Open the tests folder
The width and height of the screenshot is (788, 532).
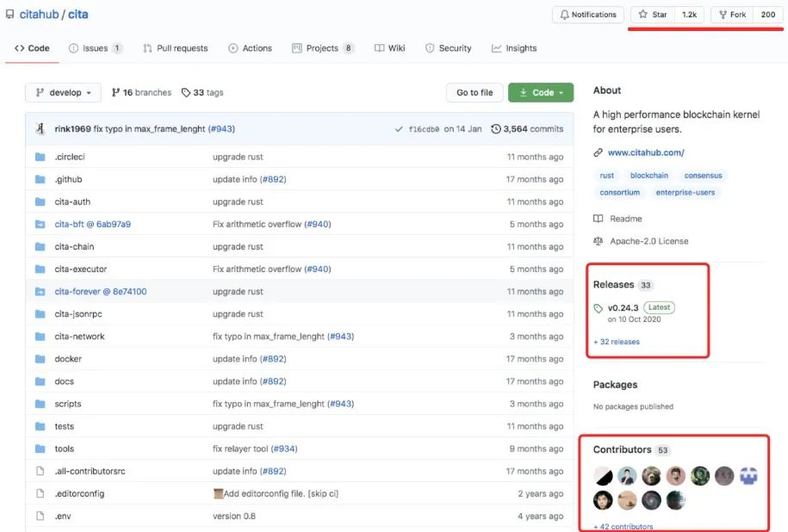tap(65, 426)
